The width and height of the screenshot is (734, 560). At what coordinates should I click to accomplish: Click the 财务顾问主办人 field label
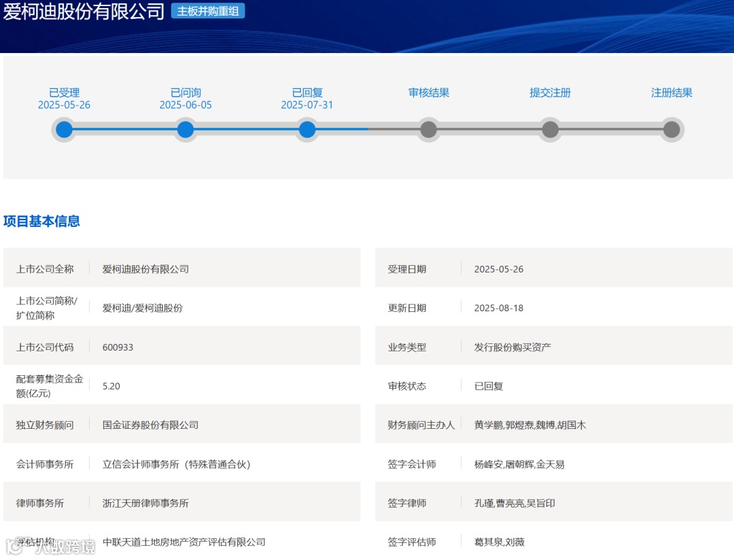(x=421, y=425)
